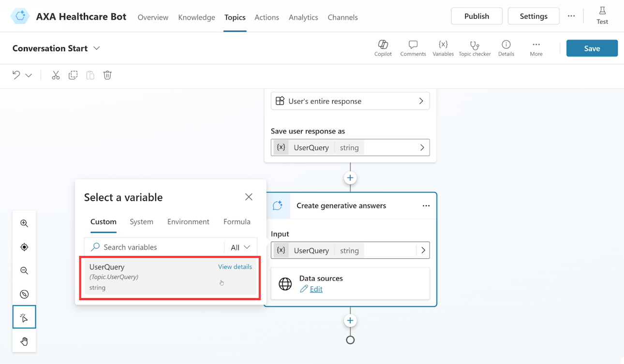Run the Topic checker

coord(475,48)
